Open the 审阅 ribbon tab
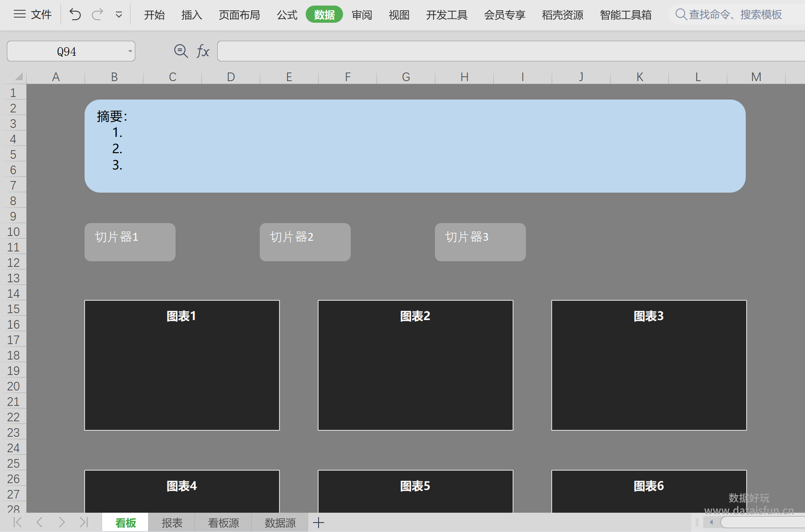Screen dimensions: 805x532 pos(361,15)
